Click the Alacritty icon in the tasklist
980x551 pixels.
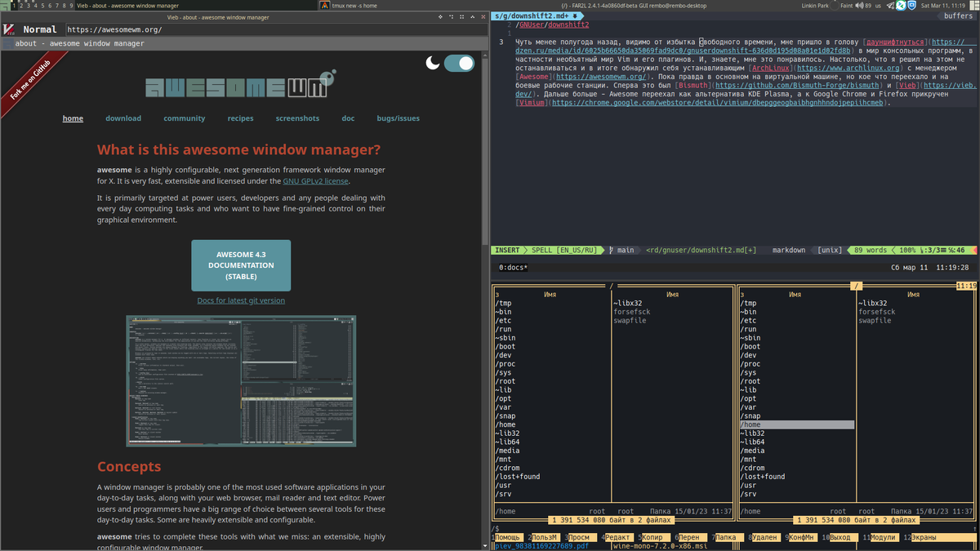325,5
